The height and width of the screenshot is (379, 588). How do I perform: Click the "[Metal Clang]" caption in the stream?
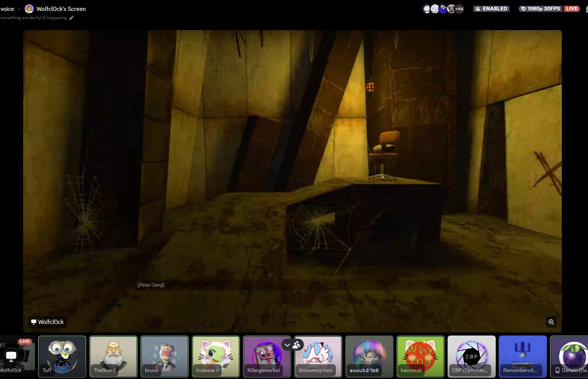coord(151,285)
